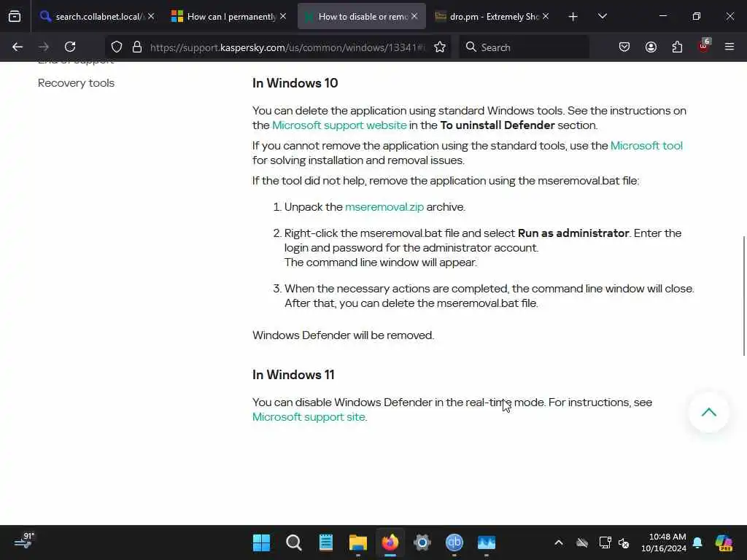Open Firefox View tab manager icon
The image size is (747, 560).
pyautogui.click(x=15, y=16)
